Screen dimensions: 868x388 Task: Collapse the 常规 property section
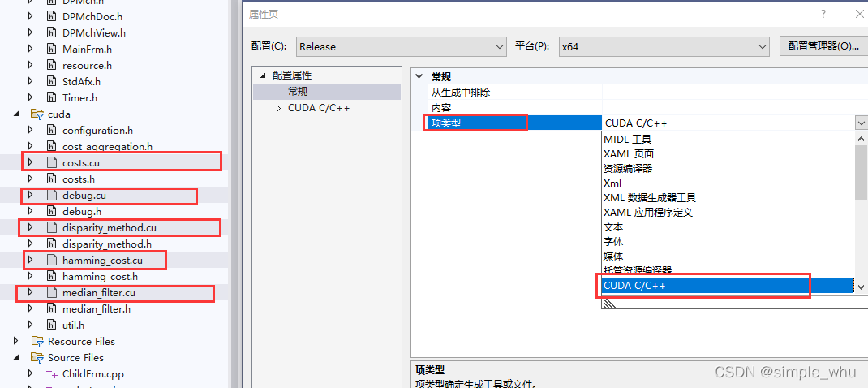[419, 76]
